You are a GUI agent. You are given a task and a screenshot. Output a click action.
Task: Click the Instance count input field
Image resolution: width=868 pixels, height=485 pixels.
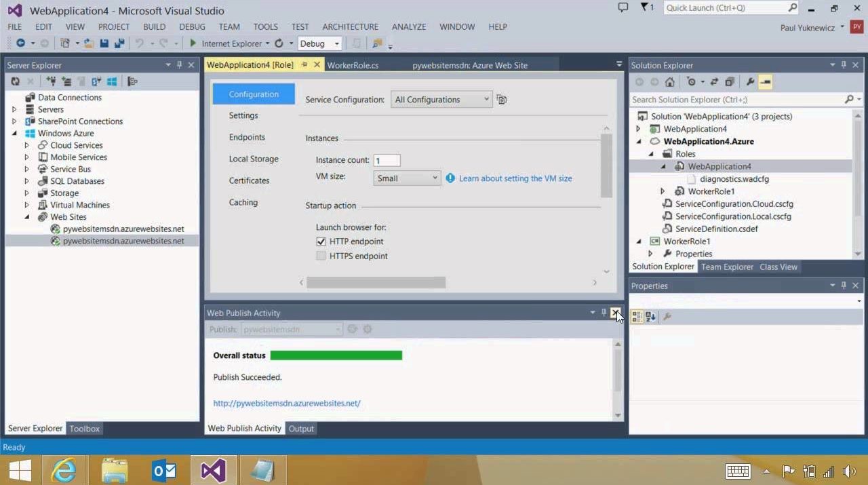pos(387,161)
